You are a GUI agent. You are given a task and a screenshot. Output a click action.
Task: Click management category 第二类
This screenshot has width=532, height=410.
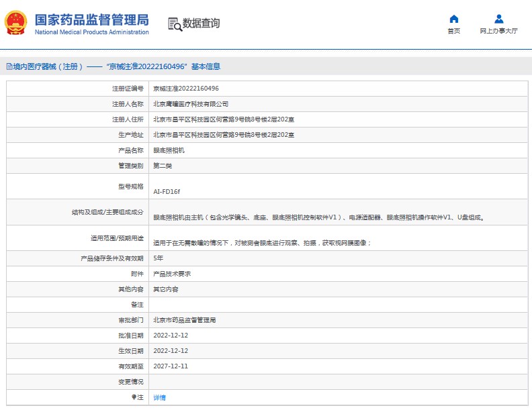click(163, 166)
